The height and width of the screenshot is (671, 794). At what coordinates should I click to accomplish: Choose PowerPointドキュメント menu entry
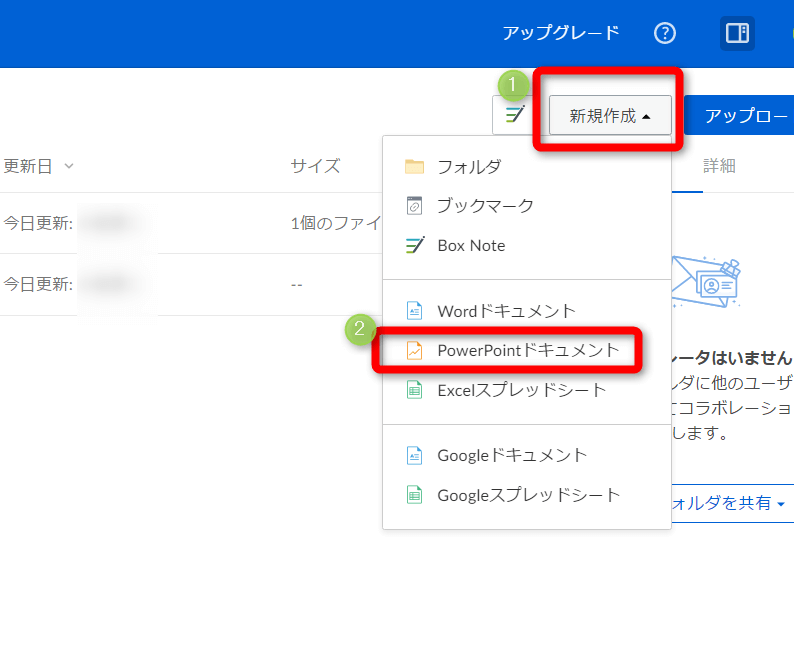528,351
